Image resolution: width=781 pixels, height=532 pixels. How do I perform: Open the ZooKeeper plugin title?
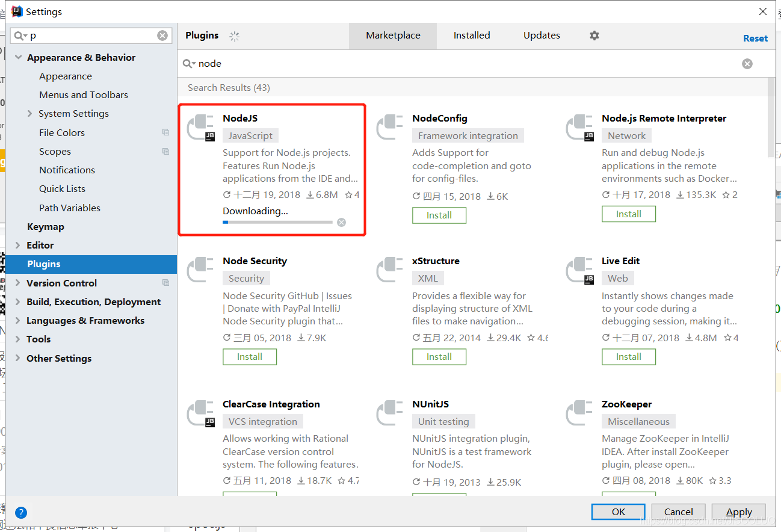point(626,404)
